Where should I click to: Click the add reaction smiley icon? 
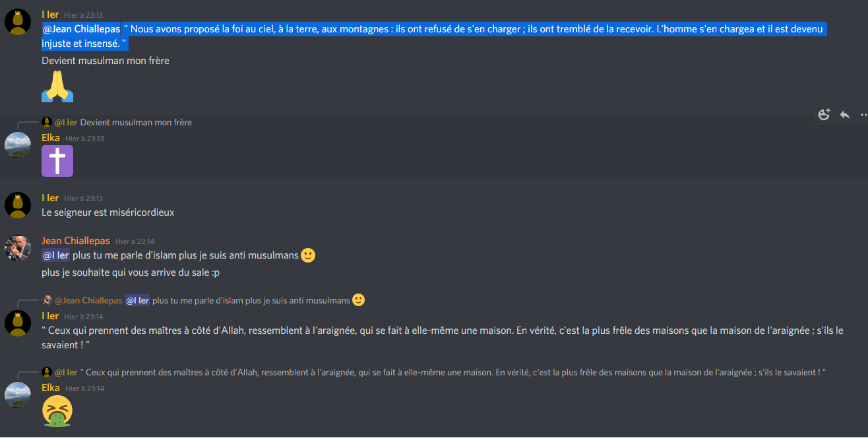(x=824, y=114)
